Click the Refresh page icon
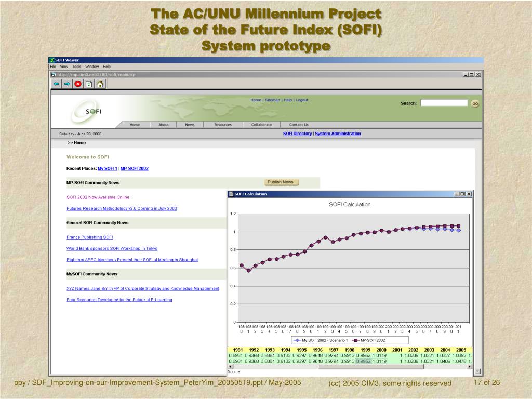 [89, 84]
